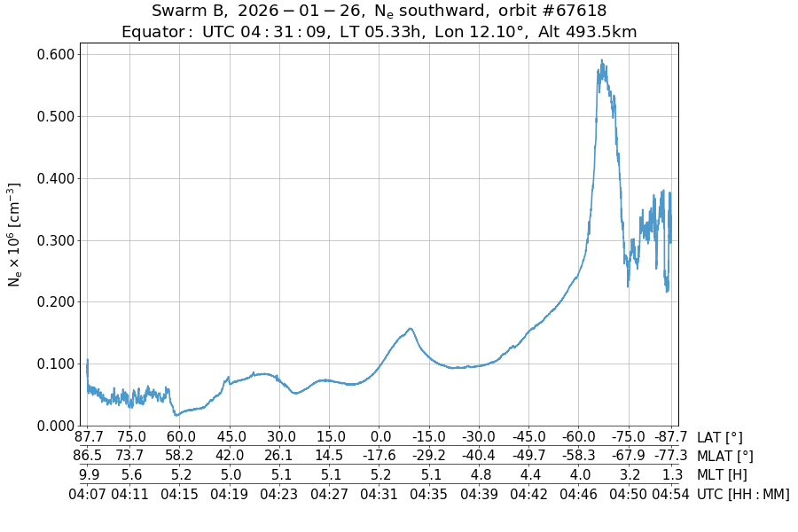Image resolution: width=798 pixels, height=532 pixels.
Task: Click the 58.2 MLAT tick label
Action: [x=181, y=456]
